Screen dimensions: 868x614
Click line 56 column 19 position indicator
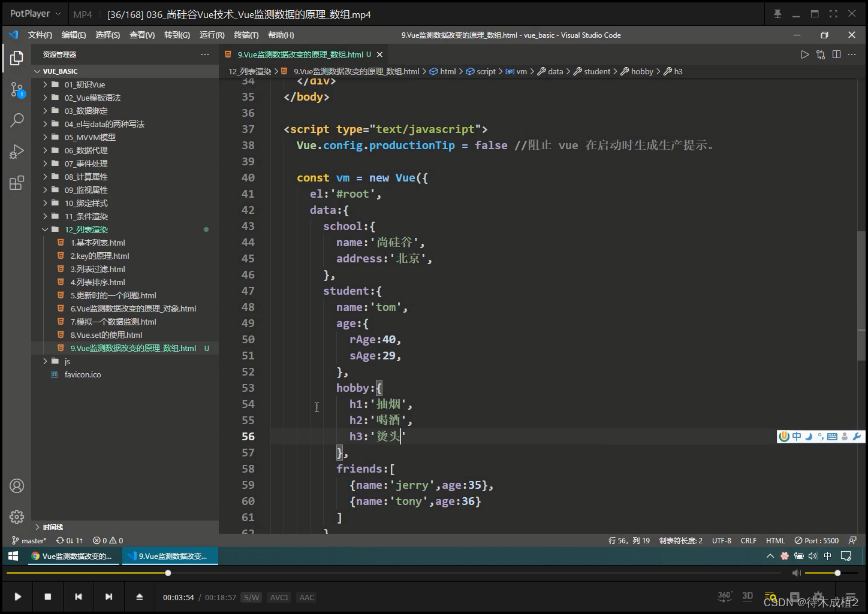629,540
